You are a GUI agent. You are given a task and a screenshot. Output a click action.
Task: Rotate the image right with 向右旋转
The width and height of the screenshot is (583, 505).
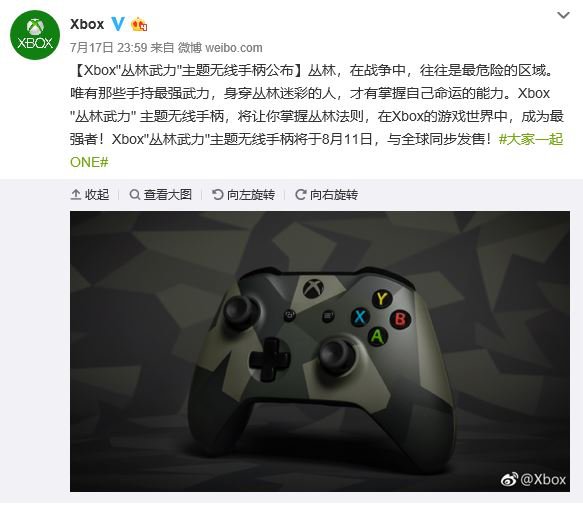tap(326, 194)
